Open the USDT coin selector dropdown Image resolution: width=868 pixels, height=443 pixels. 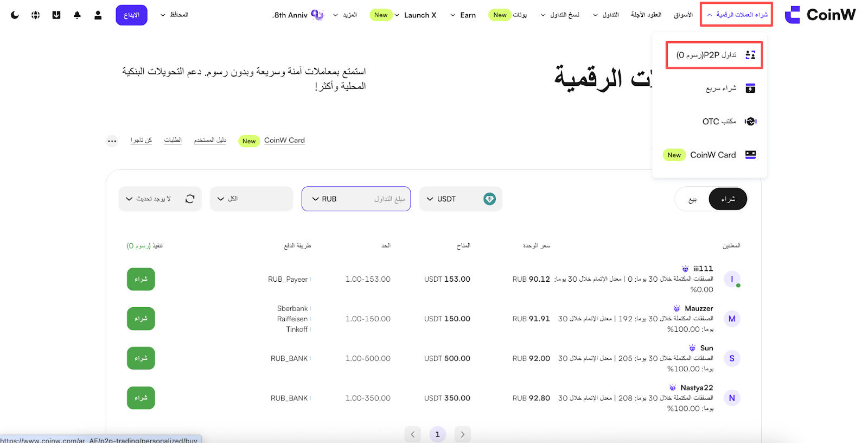point(461,199)
